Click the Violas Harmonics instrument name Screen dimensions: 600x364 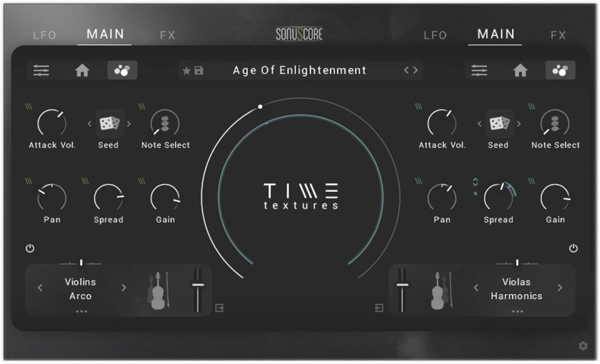pos(516,289)
